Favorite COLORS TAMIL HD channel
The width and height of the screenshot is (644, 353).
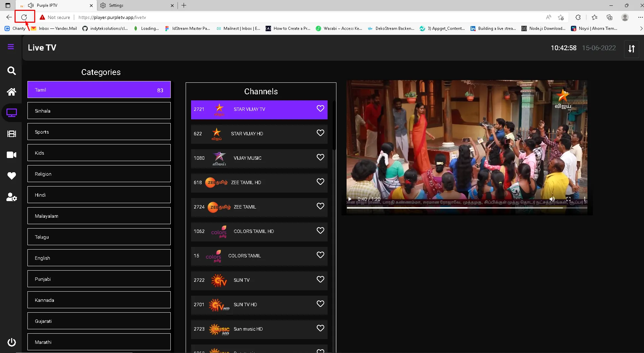pyautogui.click(x=320, y=231)
